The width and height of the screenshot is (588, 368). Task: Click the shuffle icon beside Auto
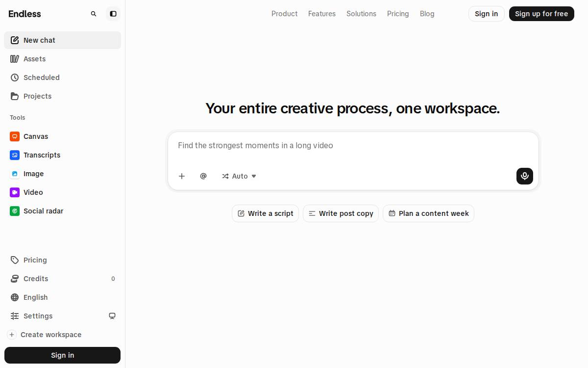(x=225, y=176)
